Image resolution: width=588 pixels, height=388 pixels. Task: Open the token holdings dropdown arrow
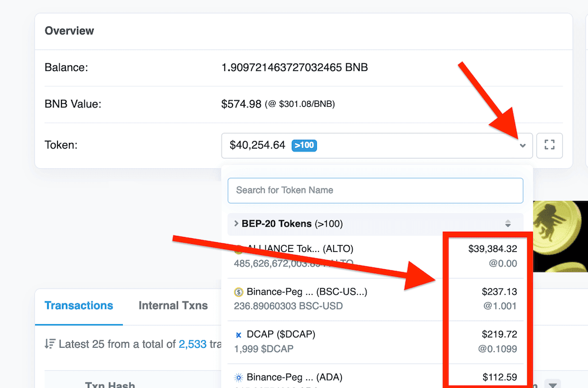[523, 145]
